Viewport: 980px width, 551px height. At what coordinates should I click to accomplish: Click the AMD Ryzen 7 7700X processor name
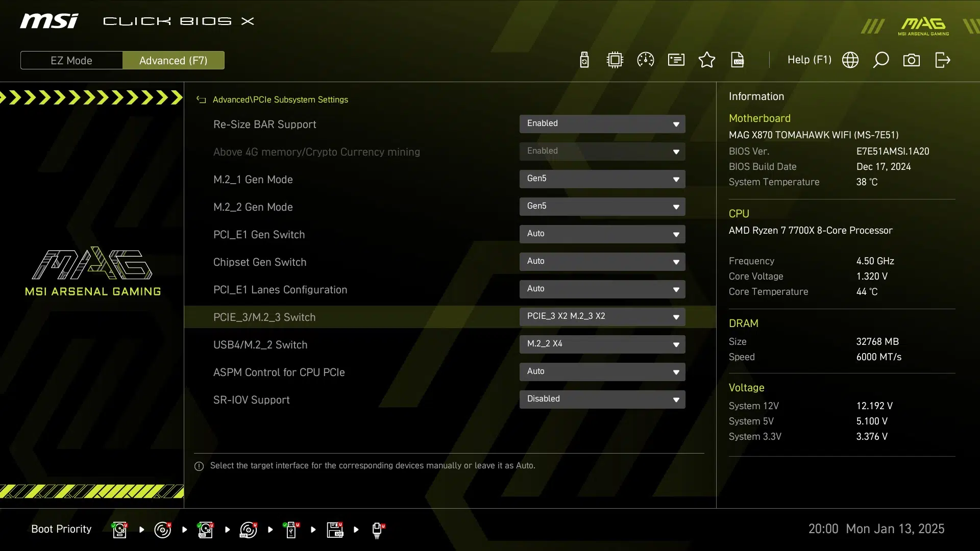click(x=811, y=231)
